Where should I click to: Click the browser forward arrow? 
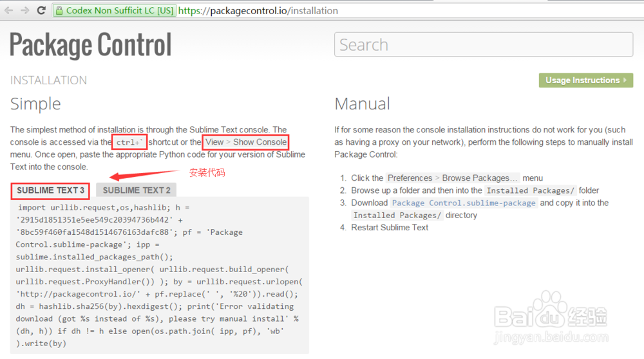click(25, 10)
